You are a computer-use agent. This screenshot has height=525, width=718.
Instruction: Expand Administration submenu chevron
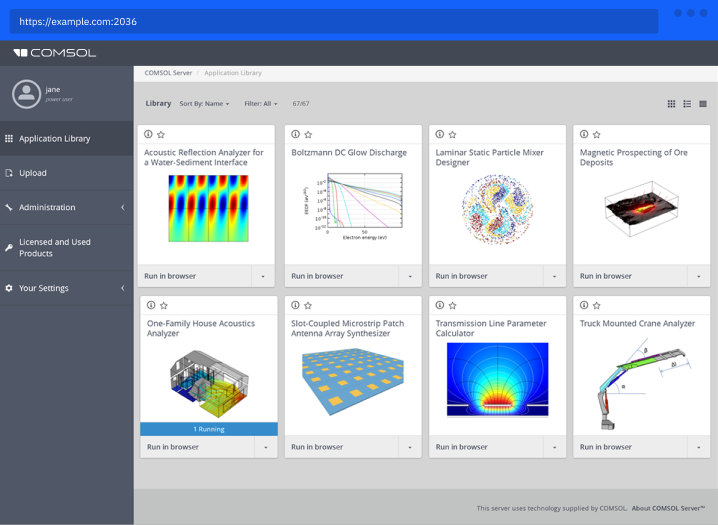click(123, 207)
